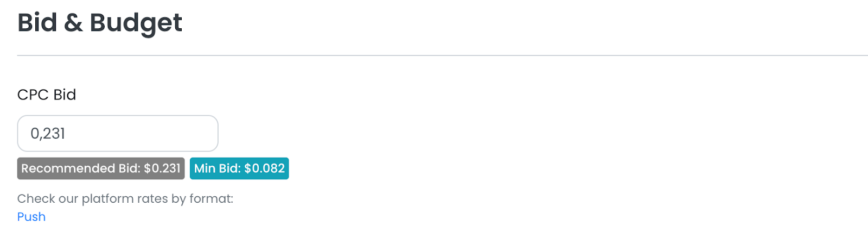Click the ampersand in the section heading
Screen dimensions: 868x231
point(73,23)
